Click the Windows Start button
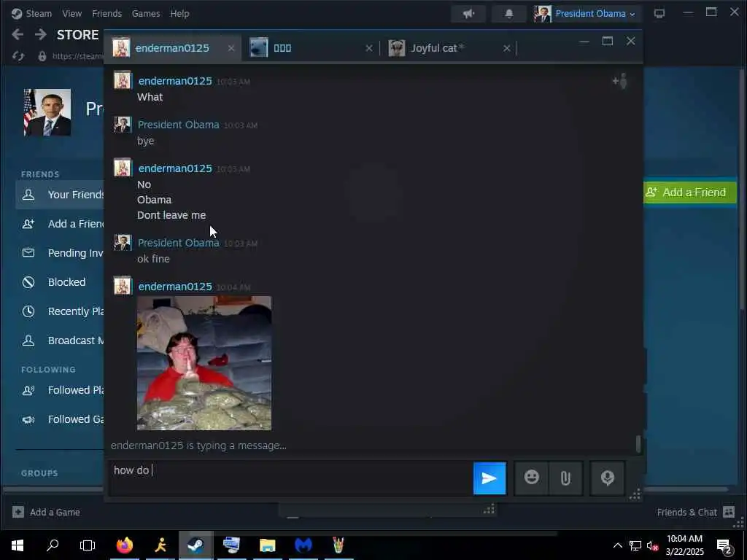This screenshot has width=747, height=560. tap(18, 545)
